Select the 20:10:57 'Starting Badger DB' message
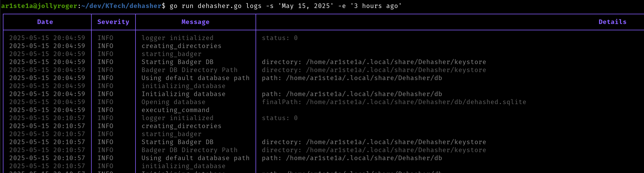 (x=177, y=142)
